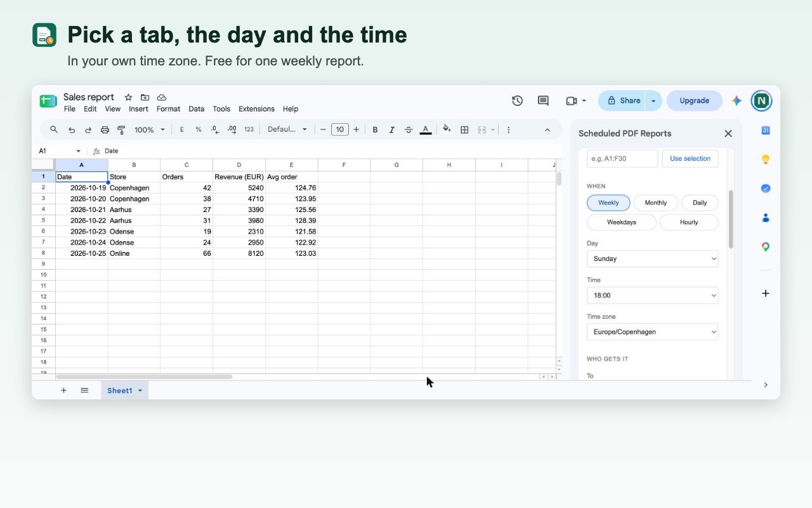Pick a text color
This screenshot has height=508, width=812.
[426, 130]
